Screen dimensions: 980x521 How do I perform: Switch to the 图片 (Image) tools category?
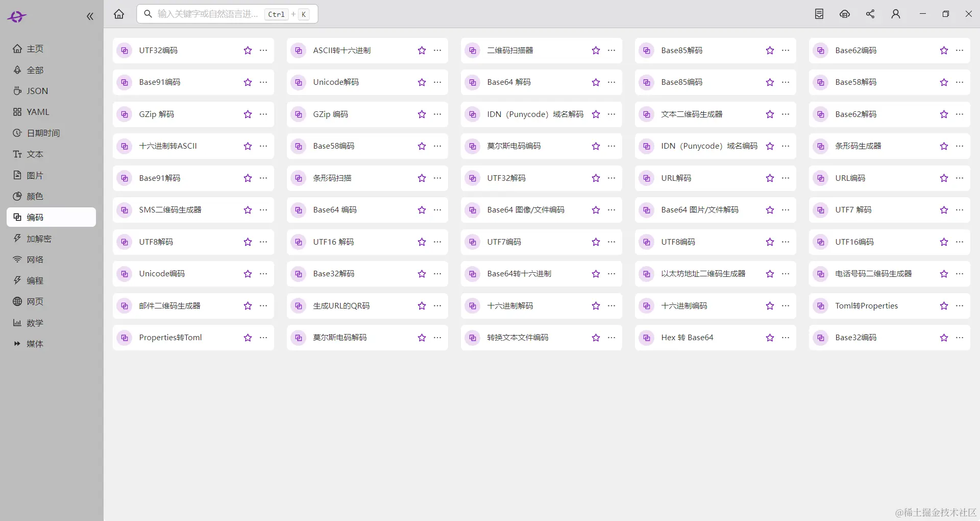pos(36,175)
